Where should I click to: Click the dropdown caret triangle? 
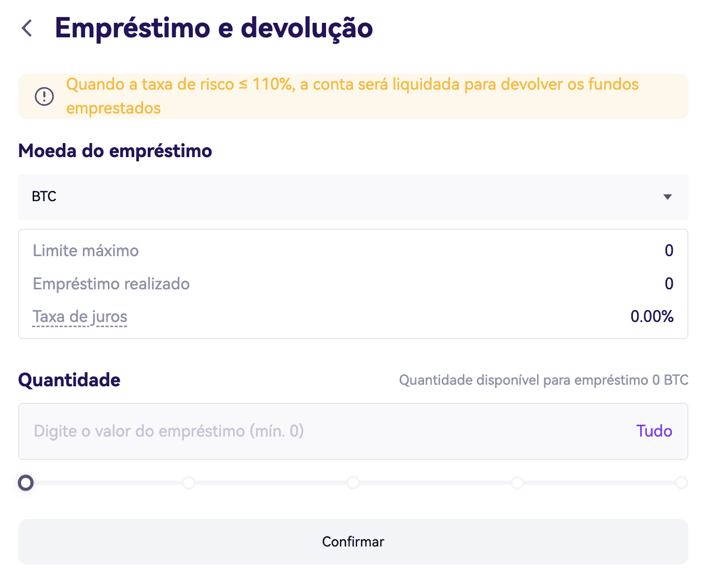tap(668, 197)
